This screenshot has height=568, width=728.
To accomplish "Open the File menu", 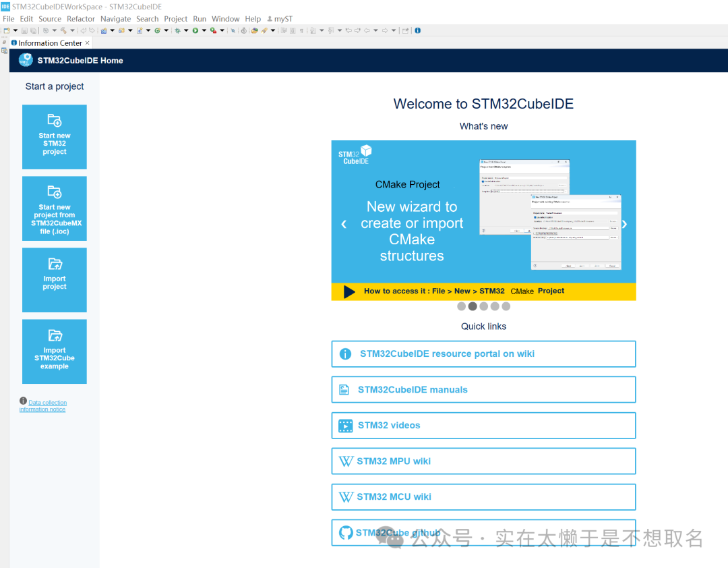I will click(x=8, y=19).
